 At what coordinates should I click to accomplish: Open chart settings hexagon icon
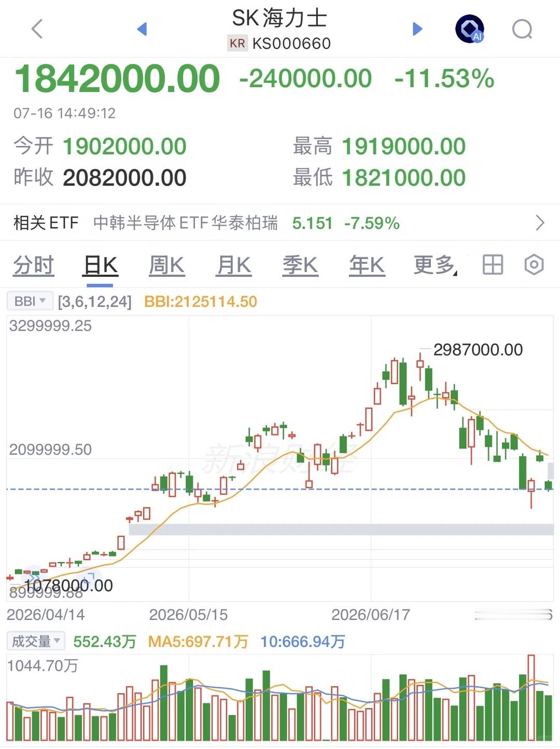534,265
